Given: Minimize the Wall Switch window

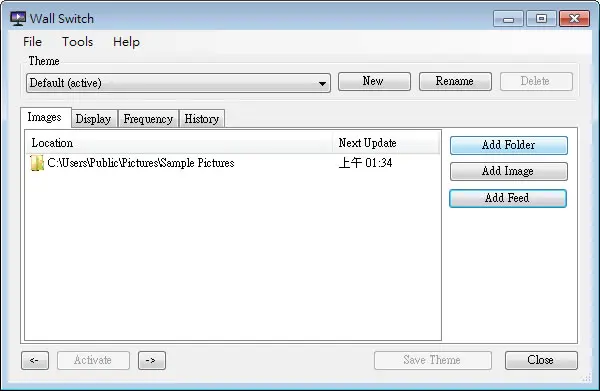Looking at the screenshot, I should [x=508, y=19].
